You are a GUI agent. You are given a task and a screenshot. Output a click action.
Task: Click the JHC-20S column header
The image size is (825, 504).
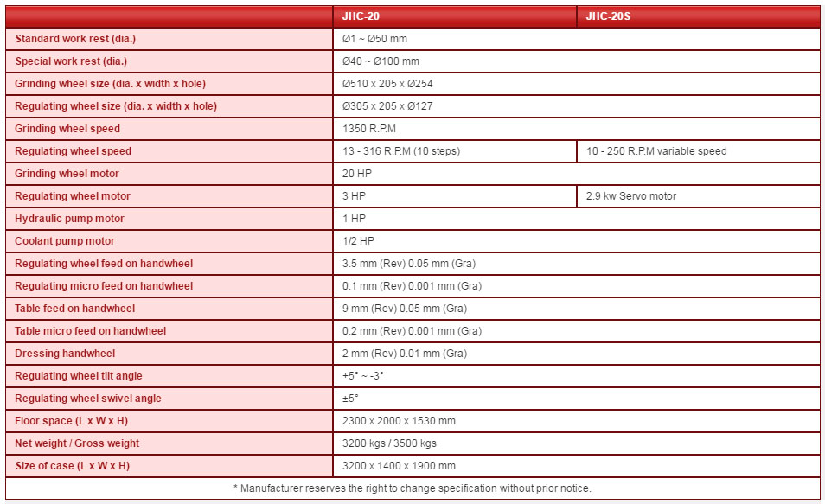click(x=609, y=16)
